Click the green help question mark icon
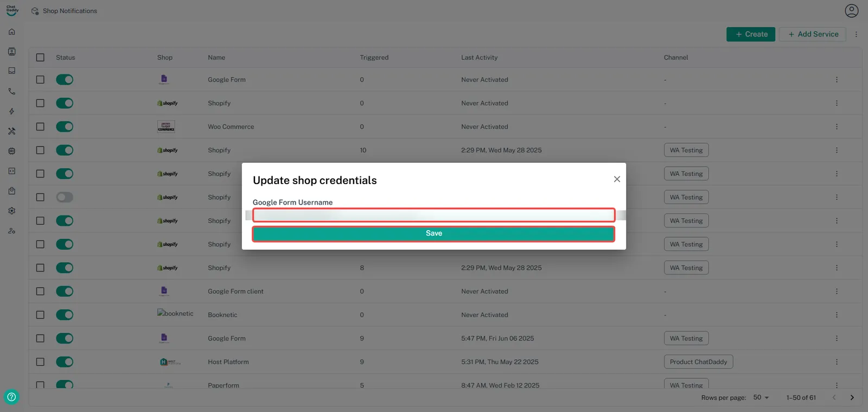 point(11,397)
